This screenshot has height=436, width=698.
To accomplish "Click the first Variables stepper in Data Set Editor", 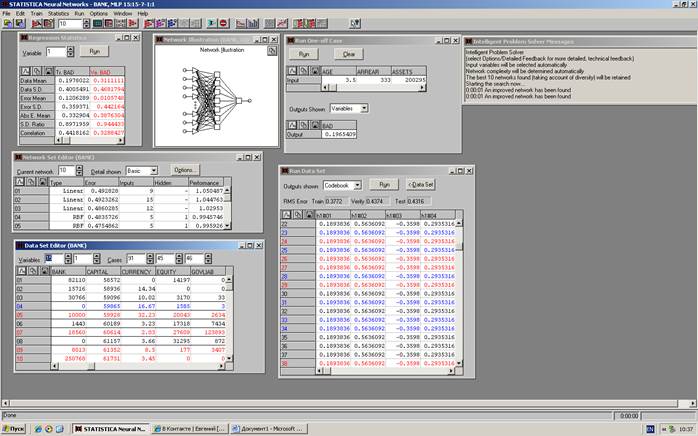I will [68, 259].
